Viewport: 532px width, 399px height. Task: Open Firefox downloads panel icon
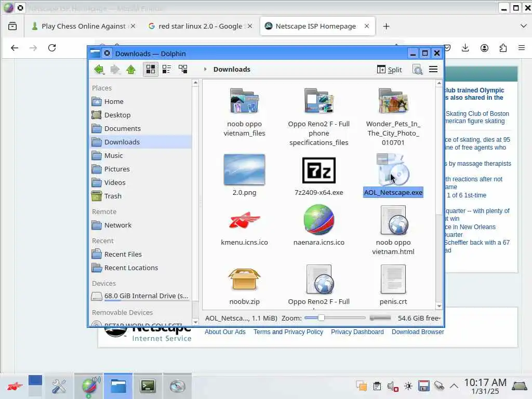(465, 48)
